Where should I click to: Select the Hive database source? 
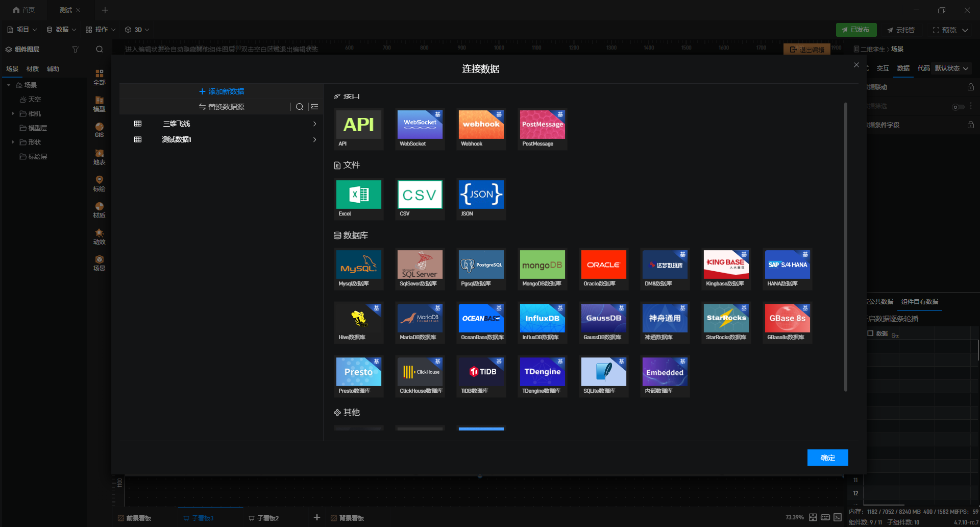[x=359, y=323]
